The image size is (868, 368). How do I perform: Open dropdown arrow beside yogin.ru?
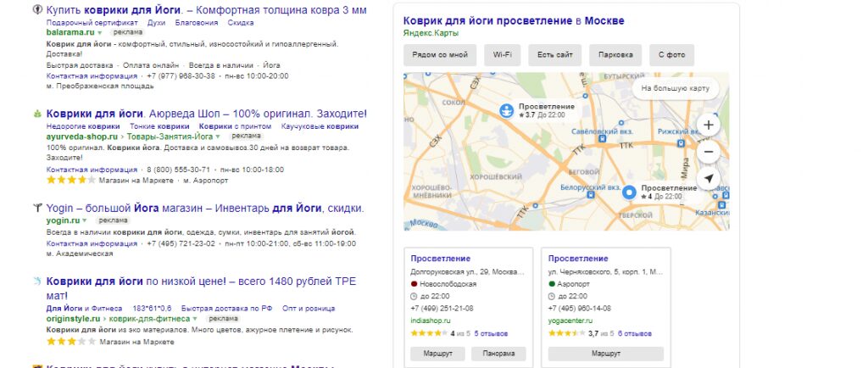[x=87, y=220]
